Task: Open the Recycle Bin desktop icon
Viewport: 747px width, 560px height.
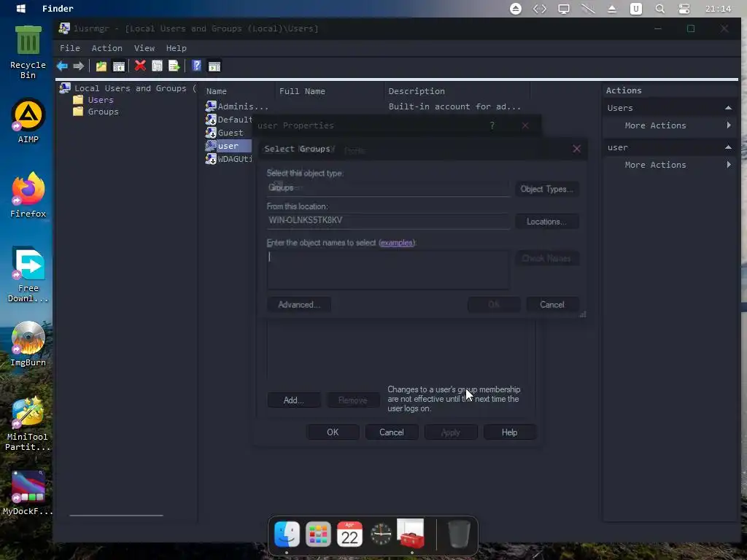Action: pos(28,52)
